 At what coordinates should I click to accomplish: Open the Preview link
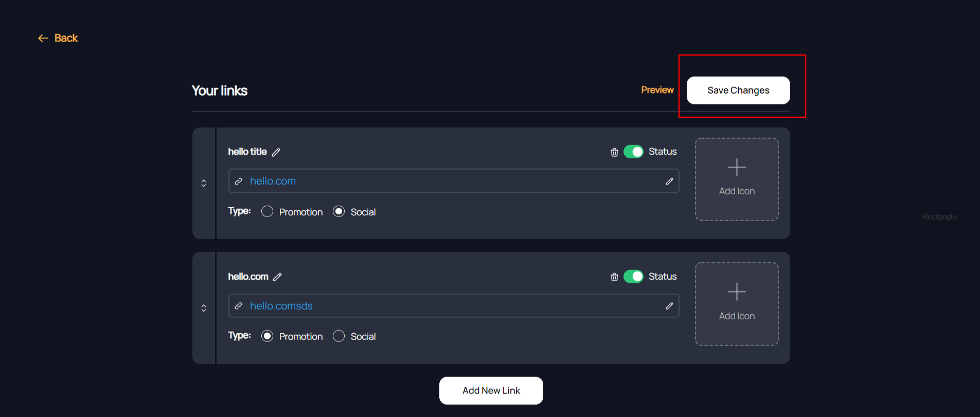pyautogui.click(x=657, y=90)
